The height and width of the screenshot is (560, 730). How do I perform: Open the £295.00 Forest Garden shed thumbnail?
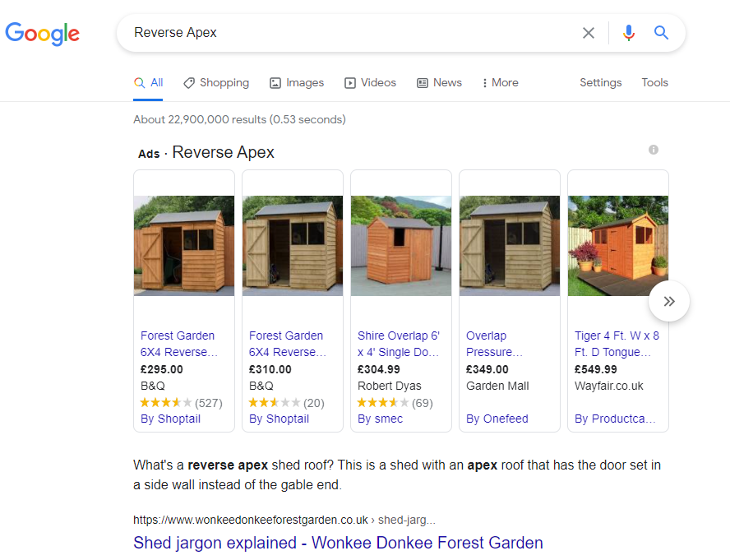pos(184,245)
